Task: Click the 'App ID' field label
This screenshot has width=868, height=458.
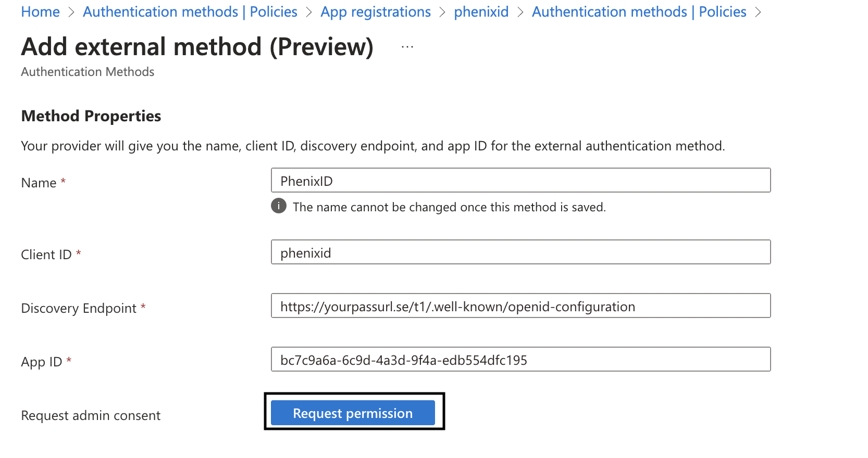Action: click(42, 362)
